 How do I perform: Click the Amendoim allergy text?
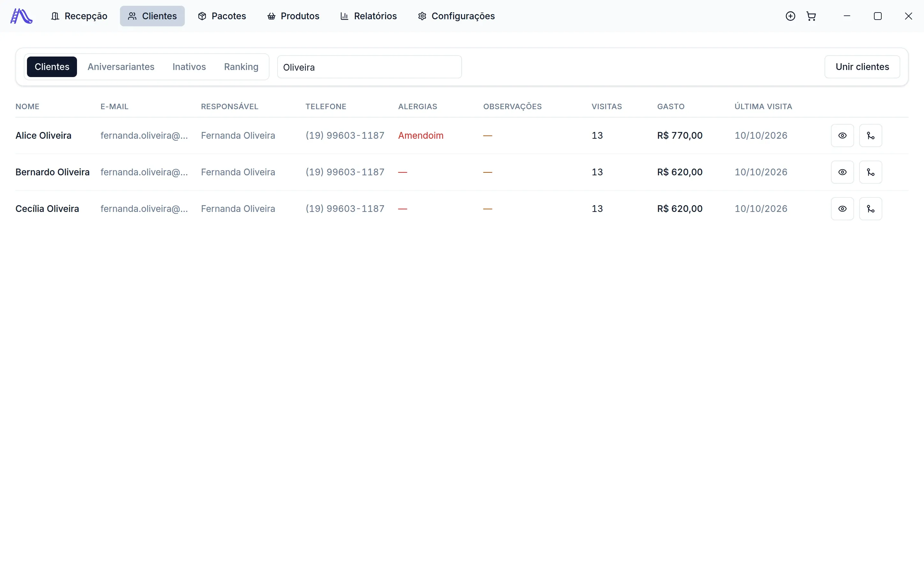(x=421, y=135)
